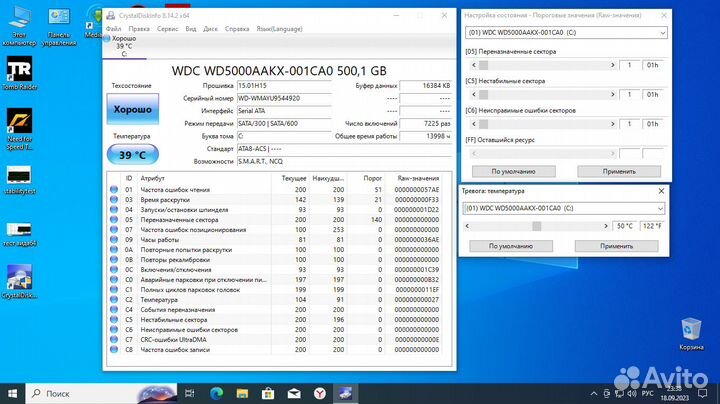Click right arrow of the temperature alarm slider
The image size is (720, 404).
click(x=606, y=226)
